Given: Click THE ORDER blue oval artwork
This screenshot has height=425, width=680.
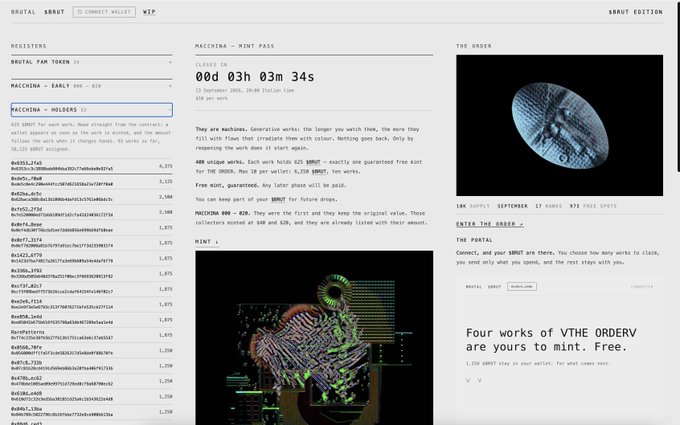Looking at the screenshot, I should click(x=559, y=125).
